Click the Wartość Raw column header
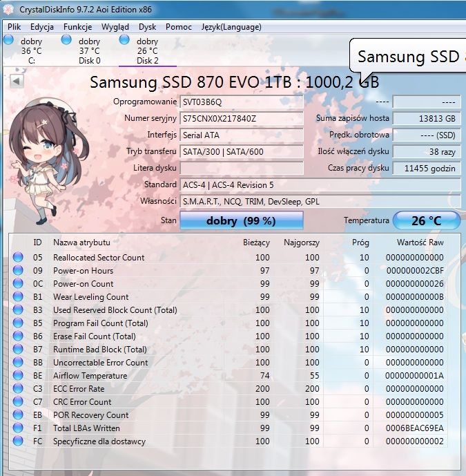 click(x=420, y=242)
